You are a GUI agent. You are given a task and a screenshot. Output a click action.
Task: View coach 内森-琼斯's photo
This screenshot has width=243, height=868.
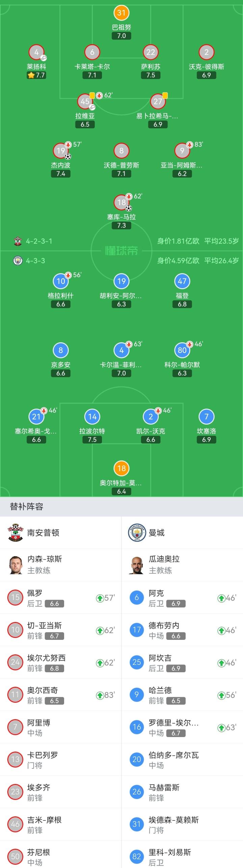pos(16,565)
